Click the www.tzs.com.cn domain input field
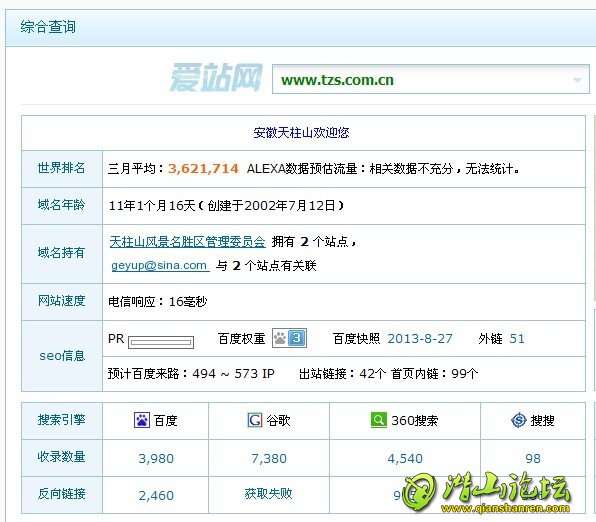Screen dimensions: 596x522 pyautogui.click(x=431, y=79)
